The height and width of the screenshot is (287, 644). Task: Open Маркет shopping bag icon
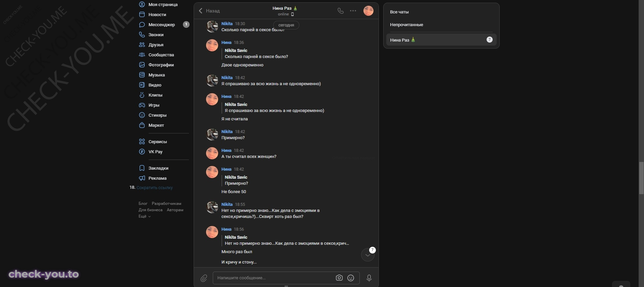pyautogui.click(x=142, y=125)
